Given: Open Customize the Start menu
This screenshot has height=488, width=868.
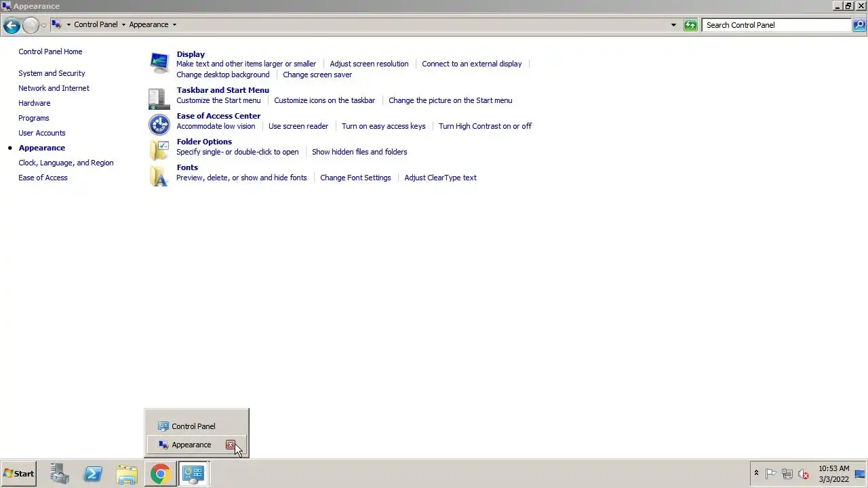Looking at the screenshot, I should click(218, 100).
